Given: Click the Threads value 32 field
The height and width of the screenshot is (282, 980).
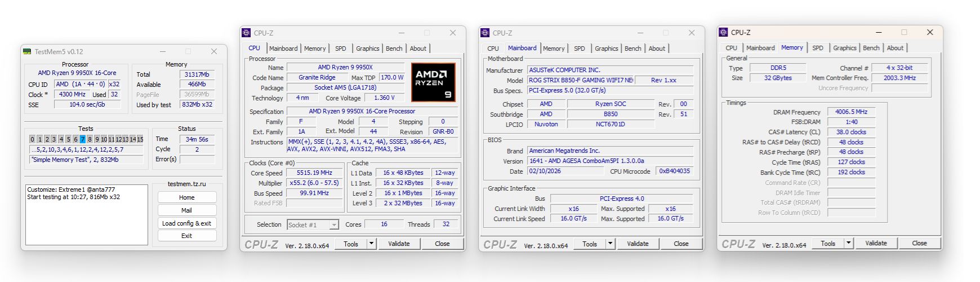Looking at the screenshot, I should tap(446, 224).
